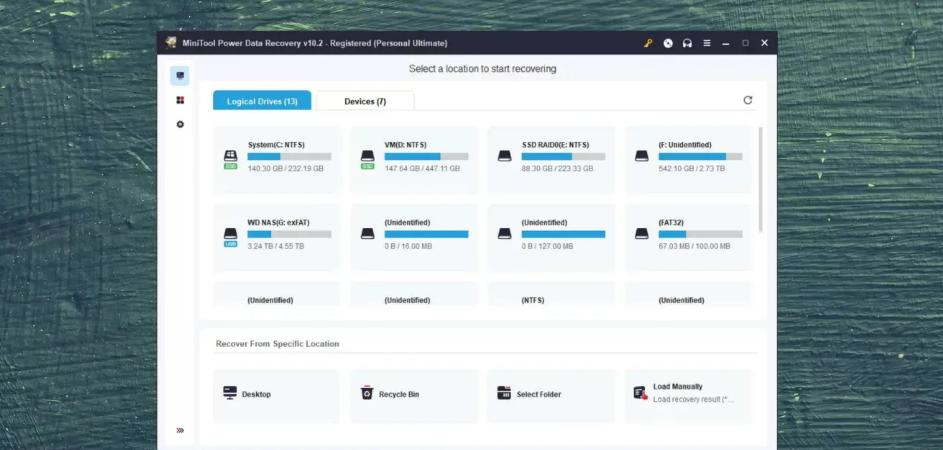The image size is (943, 450).
Task: Open the four-squares utilities sidebar icon
Action: tap(180, 100)
